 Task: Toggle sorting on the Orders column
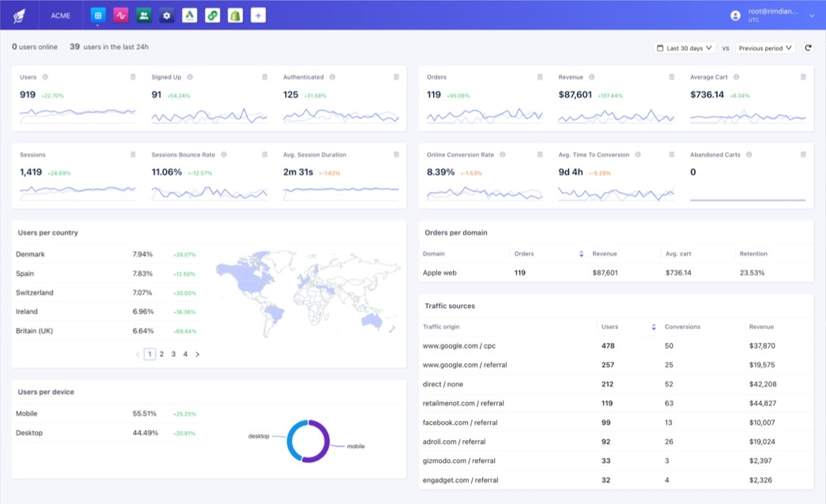(581, 253)
